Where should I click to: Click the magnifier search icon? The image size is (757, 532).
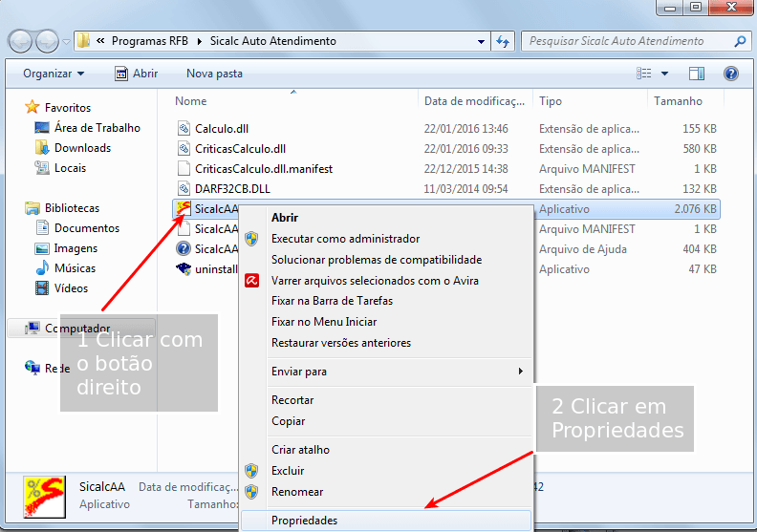click(x=740, y=41)
